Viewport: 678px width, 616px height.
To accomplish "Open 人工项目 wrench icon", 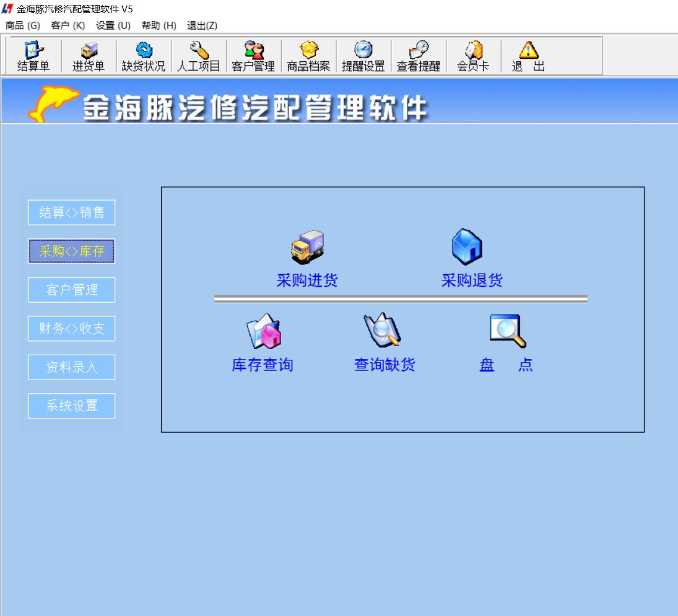I will click(199, 56).
